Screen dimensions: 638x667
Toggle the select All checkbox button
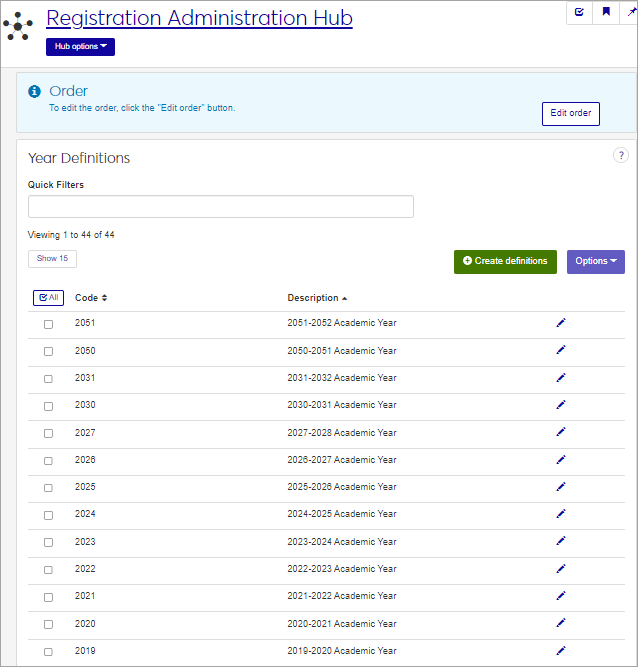(47, 298)
